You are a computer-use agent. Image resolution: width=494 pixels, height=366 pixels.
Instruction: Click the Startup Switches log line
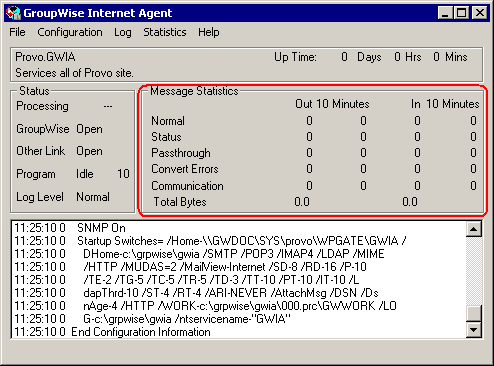pyautogui.click(x=210, y=241)
